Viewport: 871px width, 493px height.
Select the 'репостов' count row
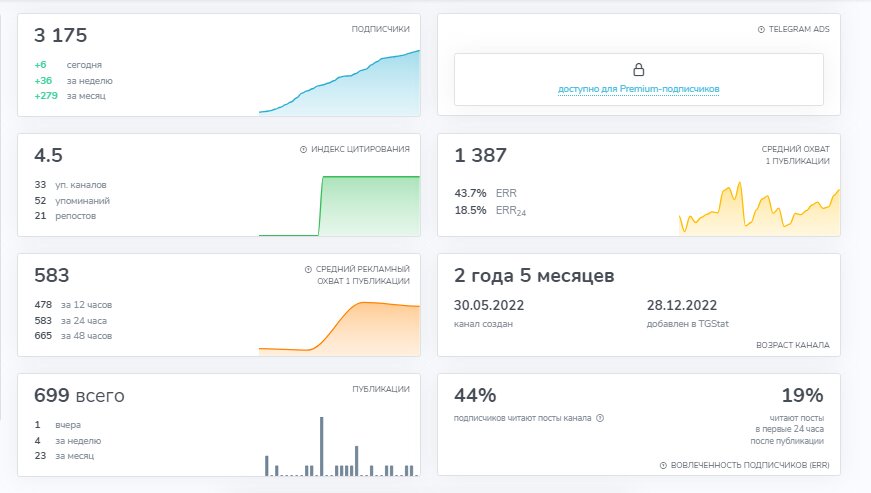(x=66, y=216)
